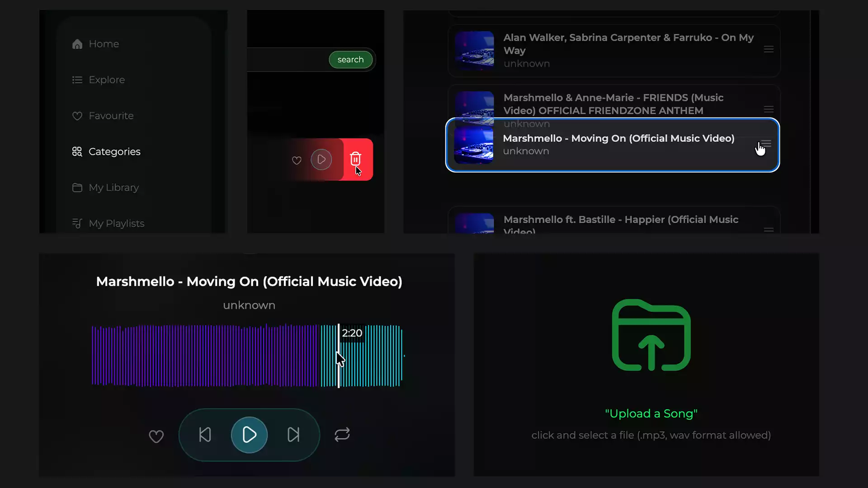The height and width of the screenshot is (488, 868).
Task: Click the green search button
Action: [350, 60]
